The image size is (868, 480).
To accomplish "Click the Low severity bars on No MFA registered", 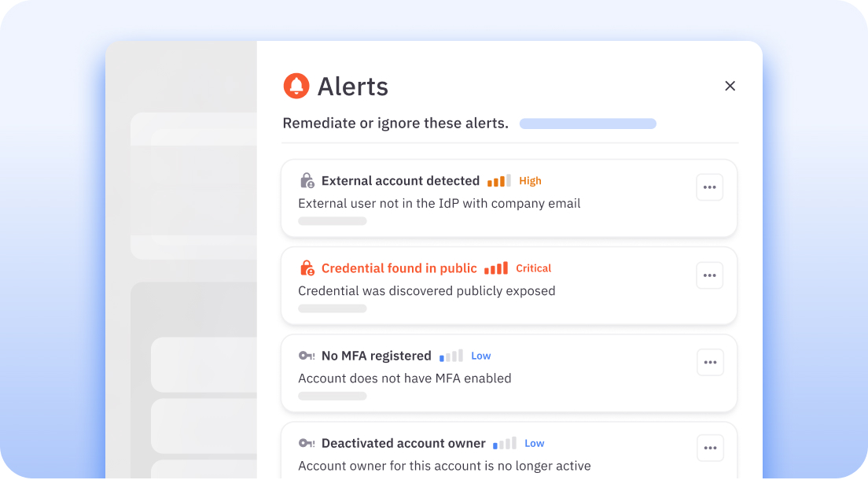I will [450, 356].
